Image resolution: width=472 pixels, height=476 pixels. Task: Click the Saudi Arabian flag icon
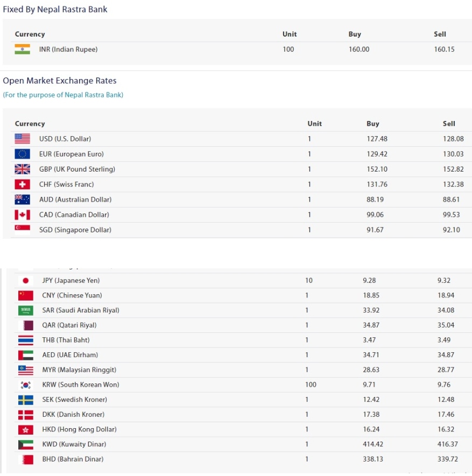tap(25, 310)
